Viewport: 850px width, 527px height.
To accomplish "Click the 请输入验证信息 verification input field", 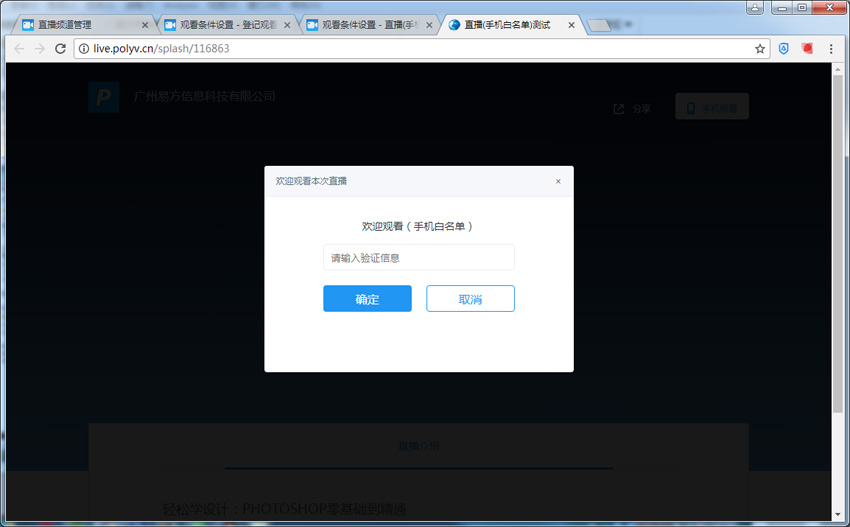I will tap(418, 258).
